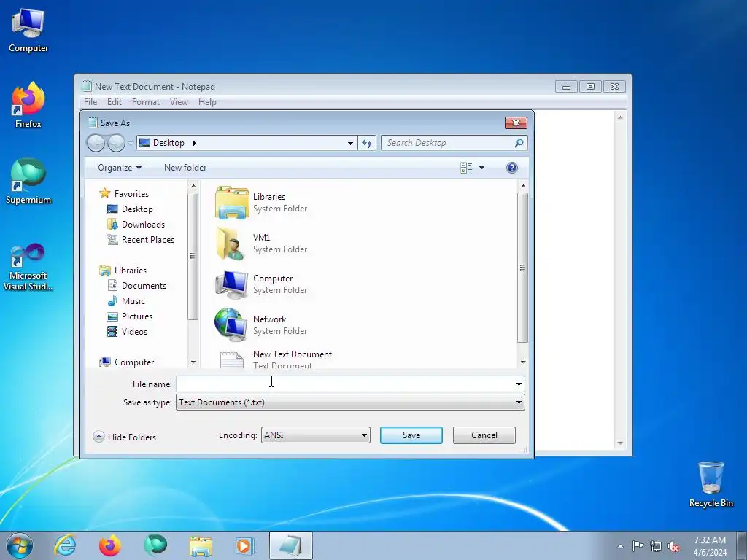This screenshot has width=747, height=560.
Task: Click Notepad text area scrollbar down arrow
Action: (x=620, y=443)
